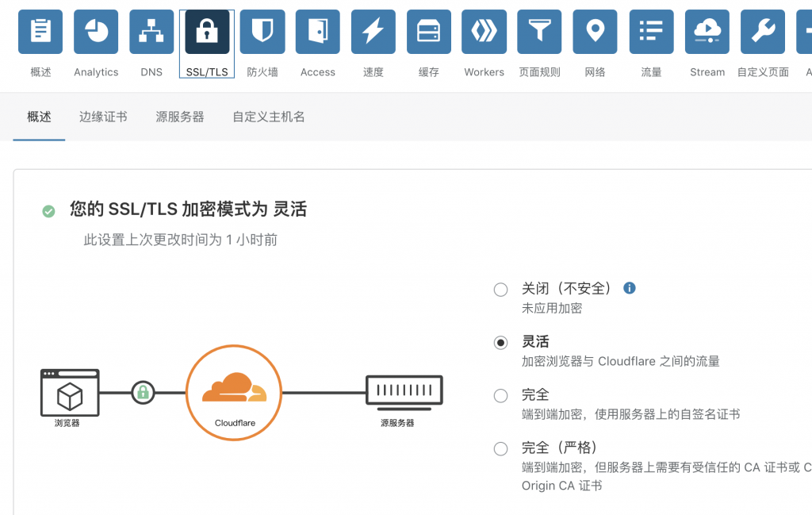The width and height of the screenshot is (812, 515).
Task: Open the 防火墙 firewall shield icon
Action: pyautogui.click(x=262, y=32)
